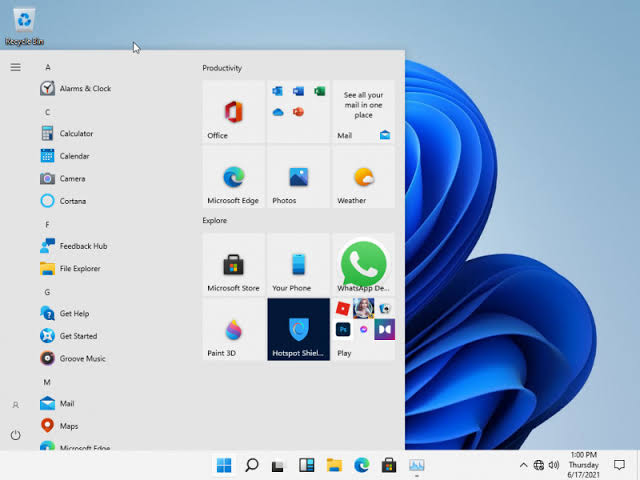Click the Windows Start button on taskbar
Viewport: 640px width, 480px height.
[224, 465]
